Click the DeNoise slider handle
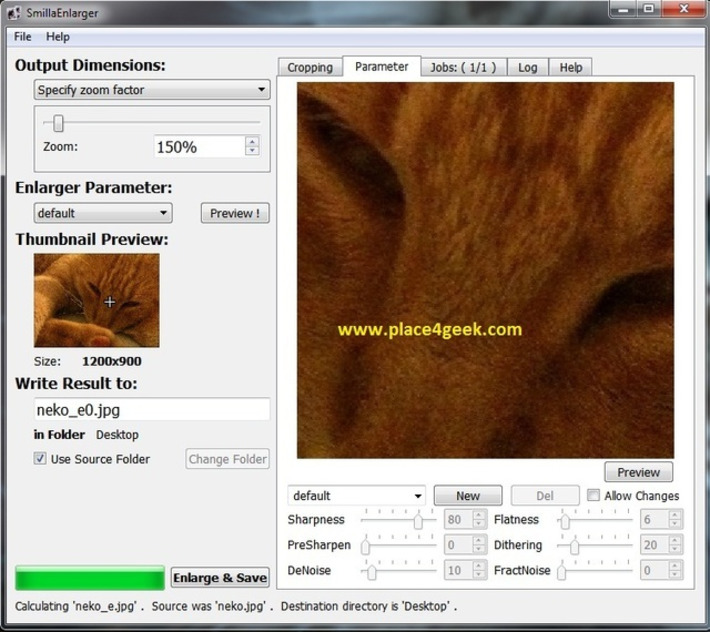The width and height of the screenshot is (710, 632). point(371,571)
